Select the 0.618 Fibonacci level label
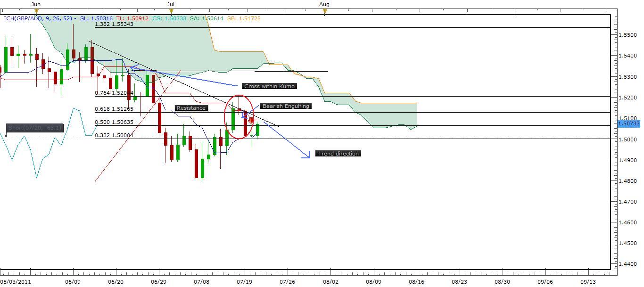This screenshot has height=287, width=644. pos(114,109)
